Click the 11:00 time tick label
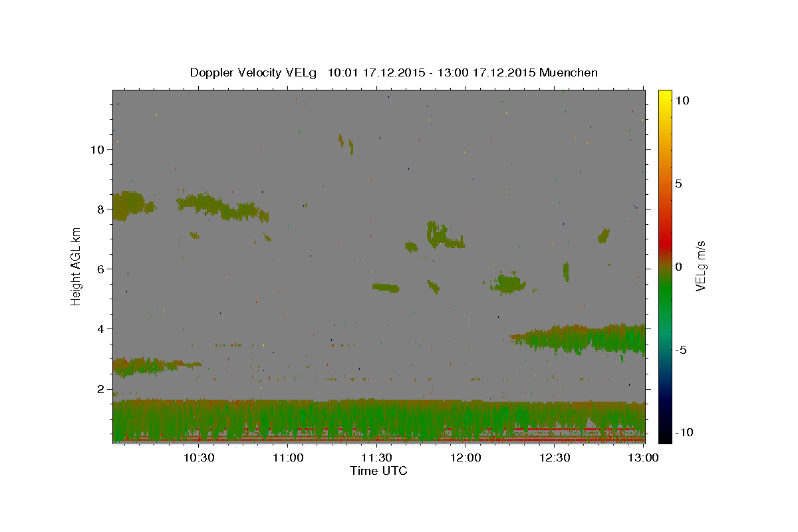 click(288, 458)
